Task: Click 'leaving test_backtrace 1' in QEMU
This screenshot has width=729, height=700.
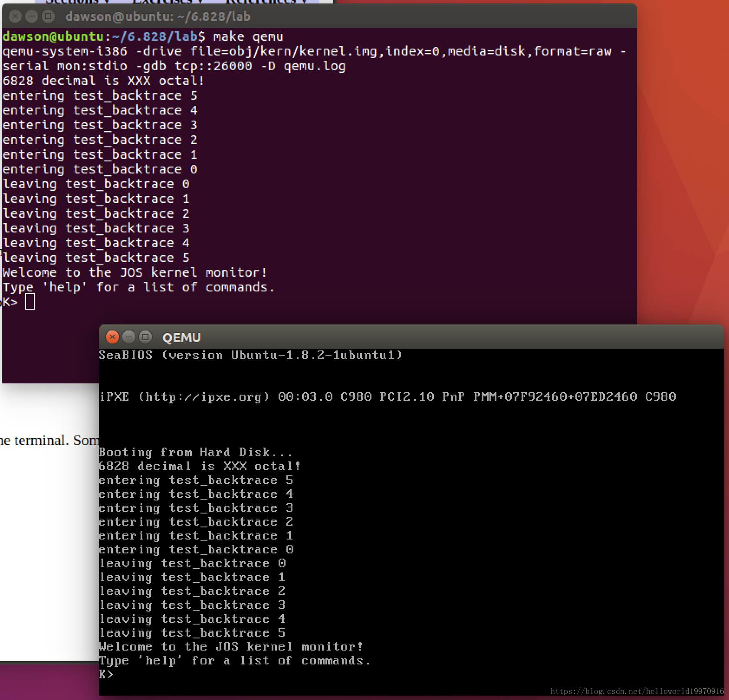Action: click(192, 577)
